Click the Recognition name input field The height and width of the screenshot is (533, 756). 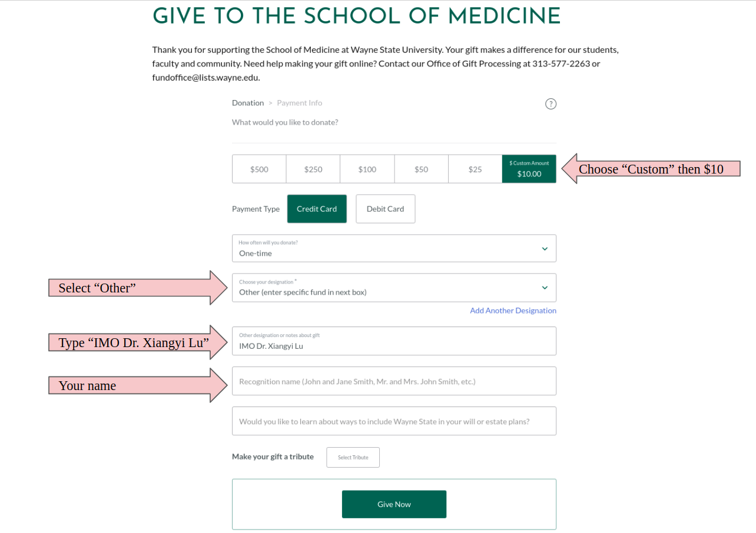pos(393,381)
